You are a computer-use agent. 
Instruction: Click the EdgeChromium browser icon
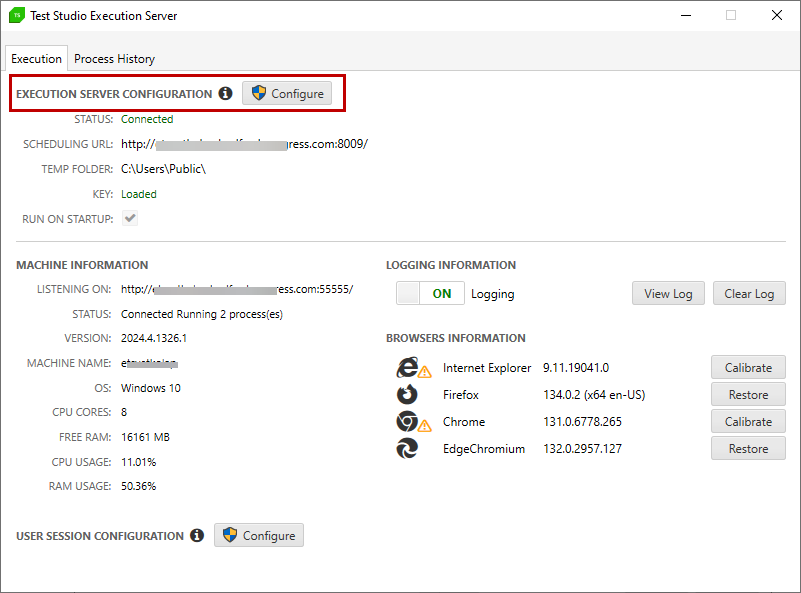click(x=407, y=448)
